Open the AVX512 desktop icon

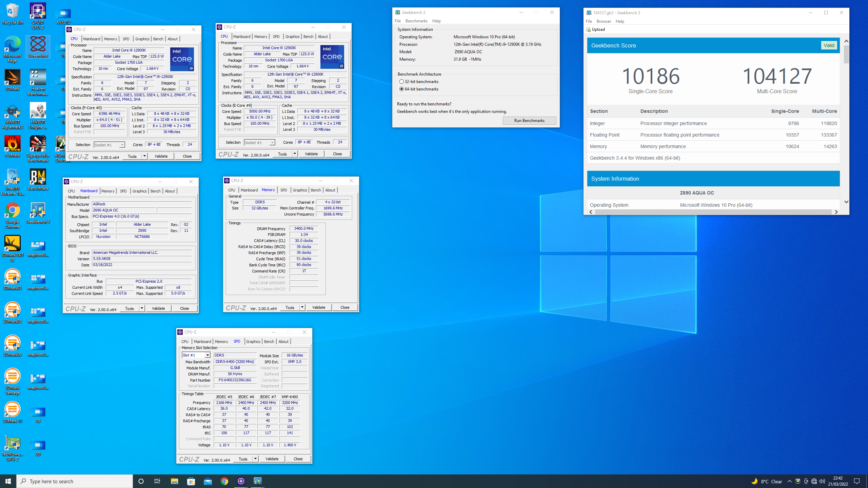point(63,16)
